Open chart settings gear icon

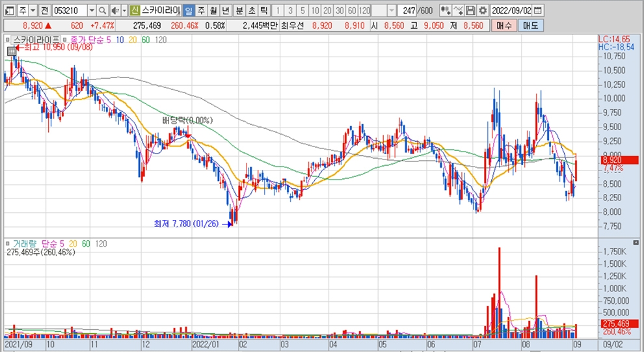[482, 10]
